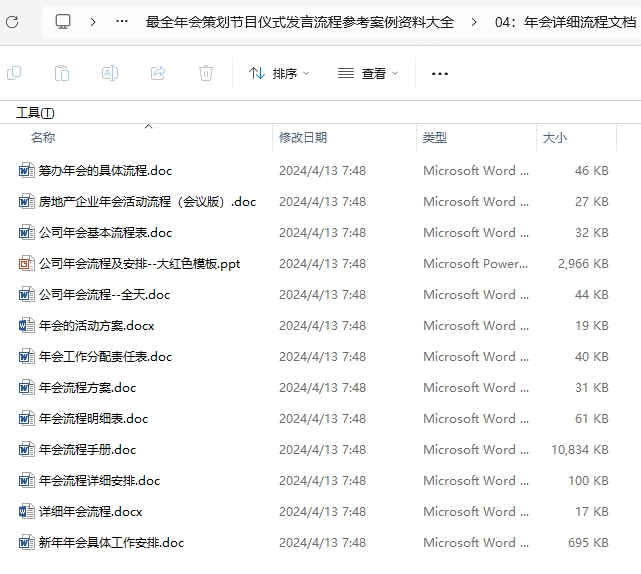The height and width of the screenshot is (574, 641).
Task: Click the Share toolbar icon
Action: pos(158,73)
